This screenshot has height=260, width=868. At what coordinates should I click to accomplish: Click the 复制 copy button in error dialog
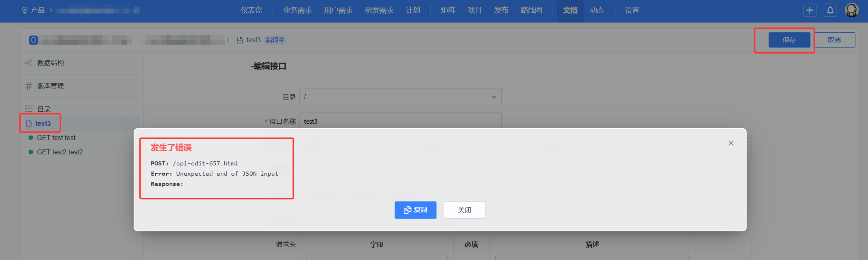click(x=416, y=210)
